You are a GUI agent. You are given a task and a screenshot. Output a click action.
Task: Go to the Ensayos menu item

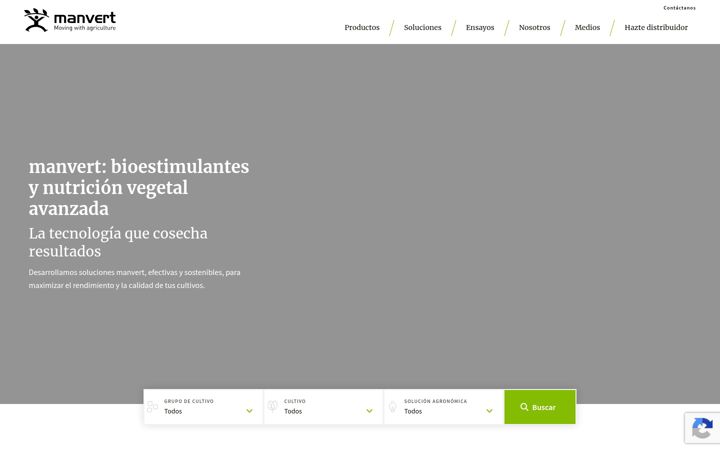(x=480, y=28)
